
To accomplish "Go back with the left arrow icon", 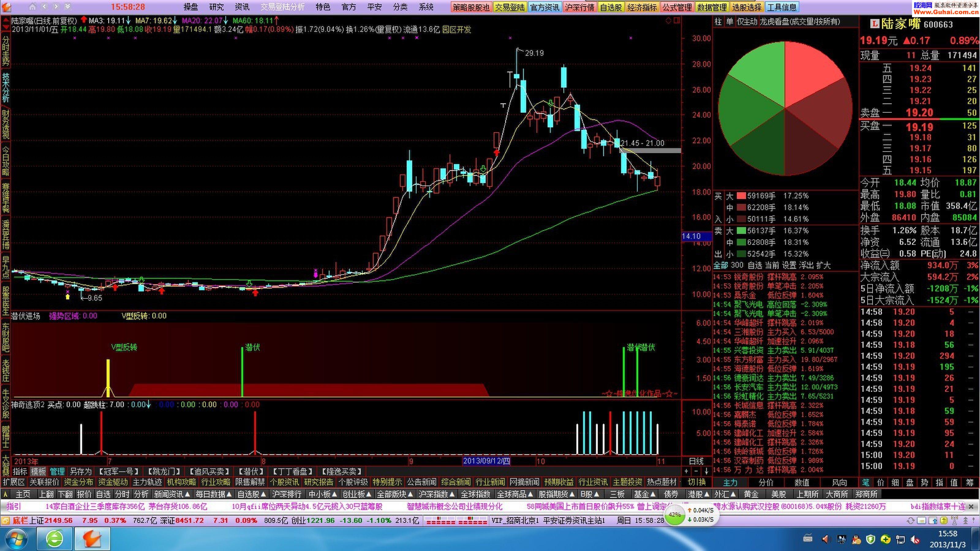I will (x=45, y=6).
